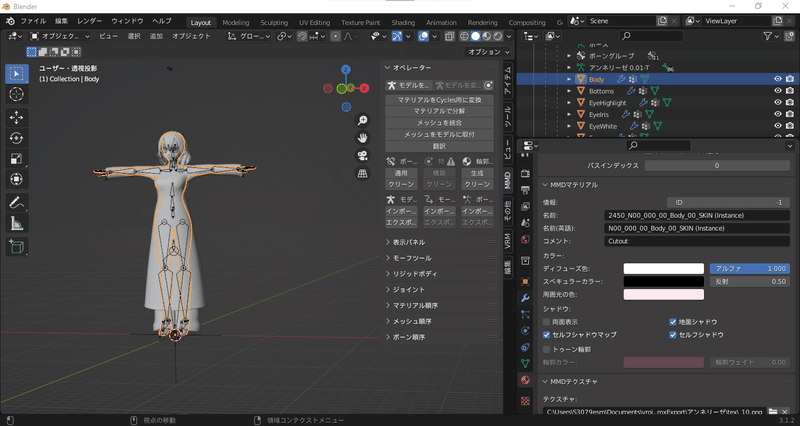Viewport: 800px width, 426px height.
Task: Enable the トゥーン輪郭 checkbox
Action: (546, 349)
